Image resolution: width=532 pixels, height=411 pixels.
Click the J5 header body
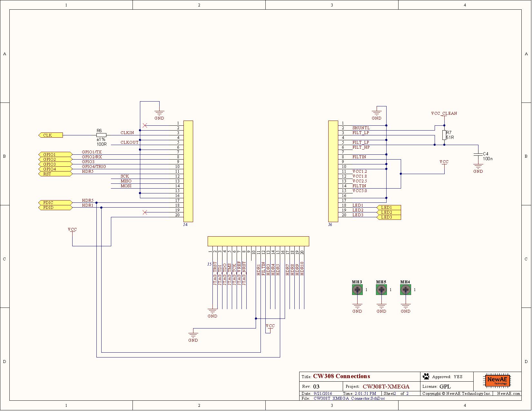[258, 241]
